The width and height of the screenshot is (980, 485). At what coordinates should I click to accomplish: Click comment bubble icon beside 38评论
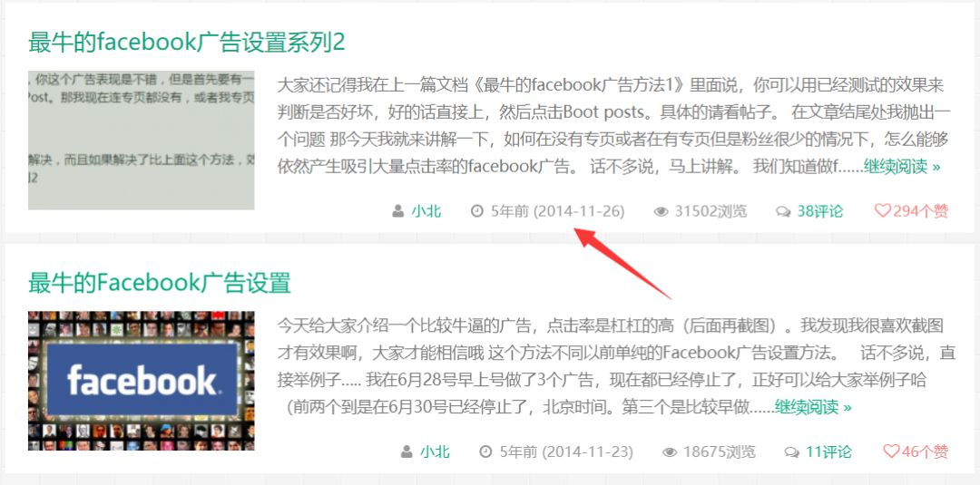click(x=783, y=212)
